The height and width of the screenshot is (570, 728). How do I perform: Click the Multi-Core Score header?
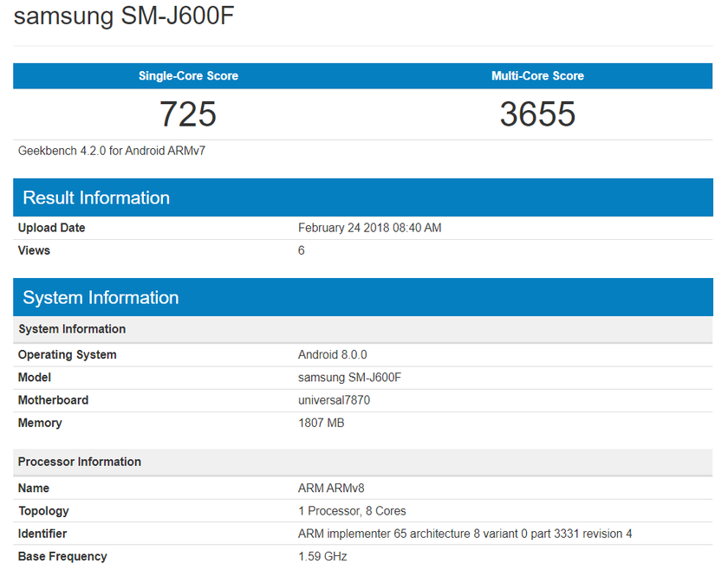(x=537, y=76)
